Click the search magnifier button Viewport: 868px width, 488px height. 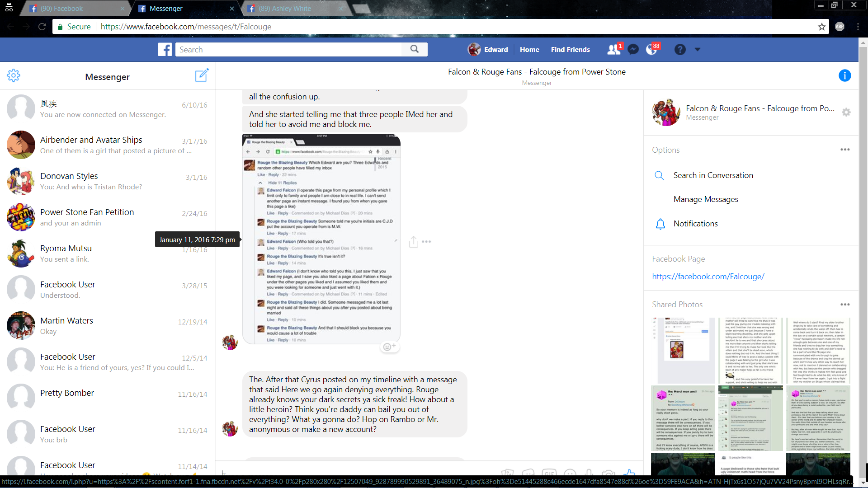(x=414, y=49)
